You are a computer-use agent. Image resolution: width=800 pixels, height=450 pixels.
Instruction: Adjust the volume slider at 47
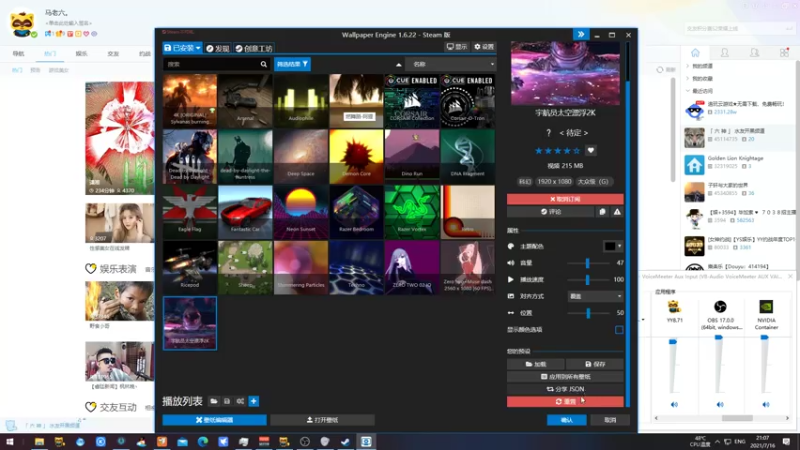coord(588,263)
